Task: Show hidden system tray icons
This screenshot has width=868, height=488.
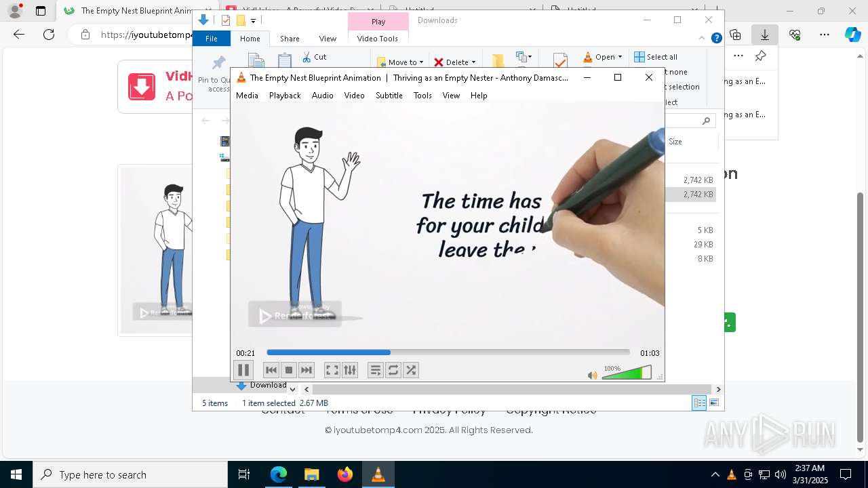Action: (715, 474)
